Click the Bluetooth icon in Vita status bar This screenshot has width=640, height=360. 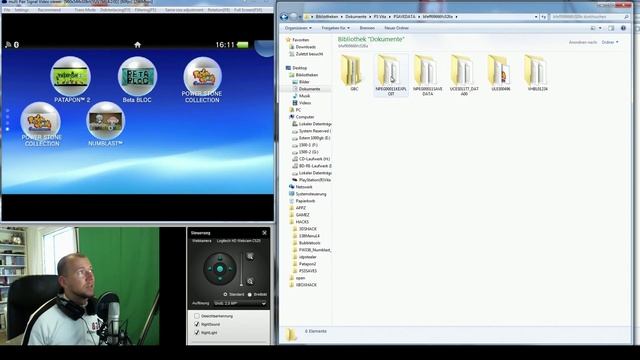coord(16,44)
